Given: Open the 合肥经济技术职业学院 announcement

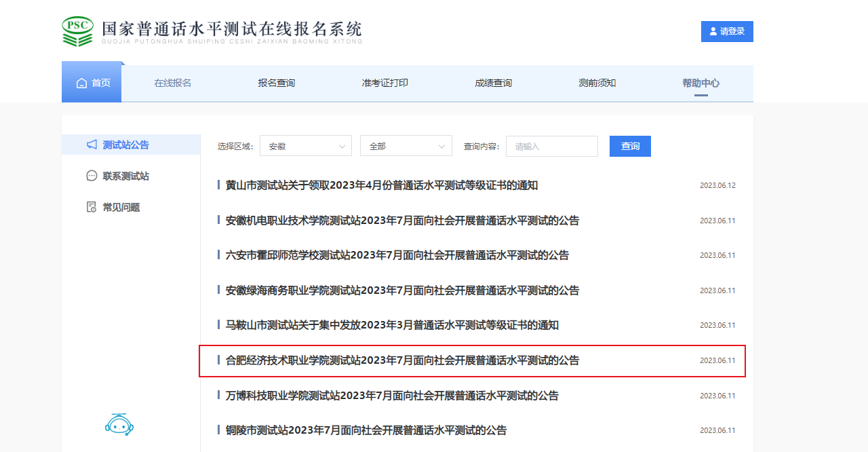Looking at the screenshot, I should click(402, 360).
